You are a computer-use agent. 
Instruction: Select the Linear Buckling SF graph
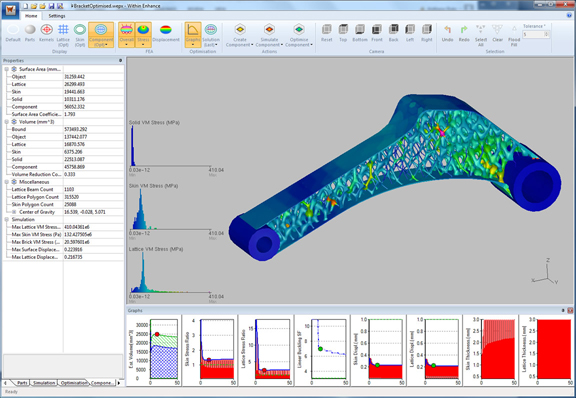click(322, 350)
